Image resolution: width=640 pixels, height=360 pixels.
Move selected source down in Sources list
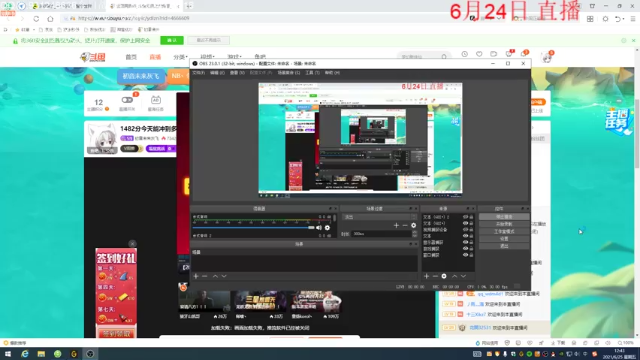tap(463, 276)
